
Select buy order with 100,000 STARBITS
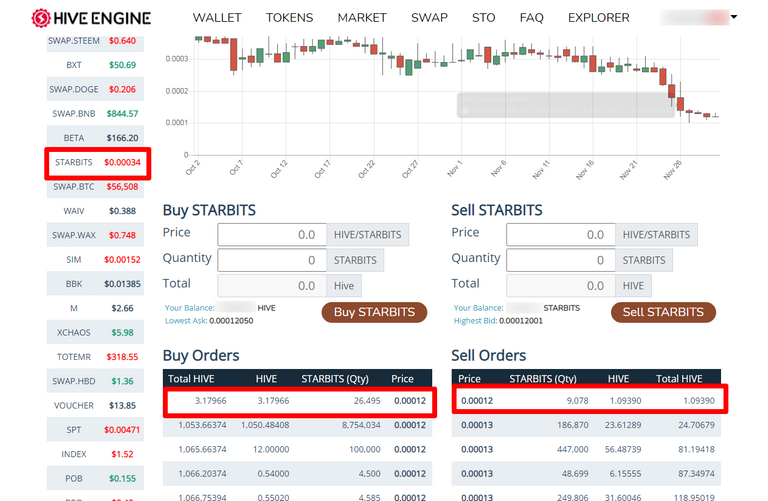click(x=297, y=449)
